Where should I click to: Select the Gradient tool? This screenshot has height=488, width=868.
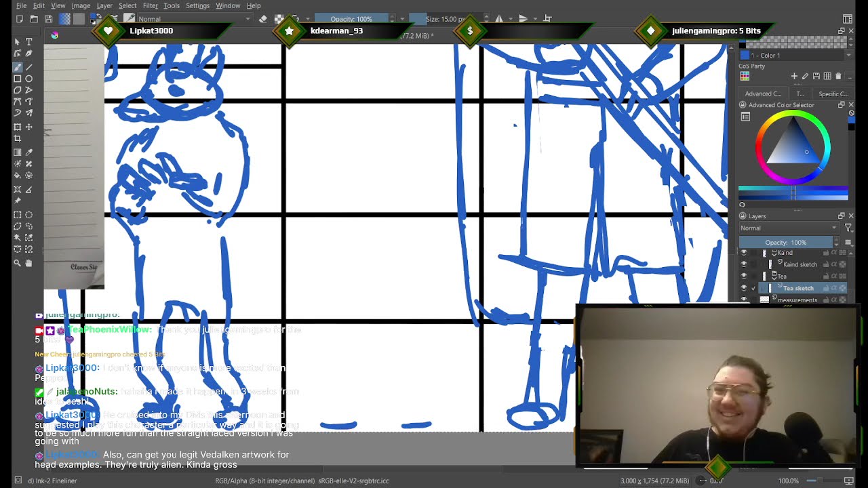[x=18, y=152]
